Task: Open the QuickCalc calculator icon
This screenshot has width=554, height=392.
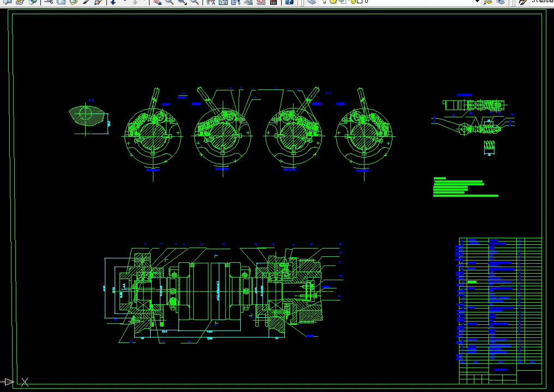Action: [273, 2]
